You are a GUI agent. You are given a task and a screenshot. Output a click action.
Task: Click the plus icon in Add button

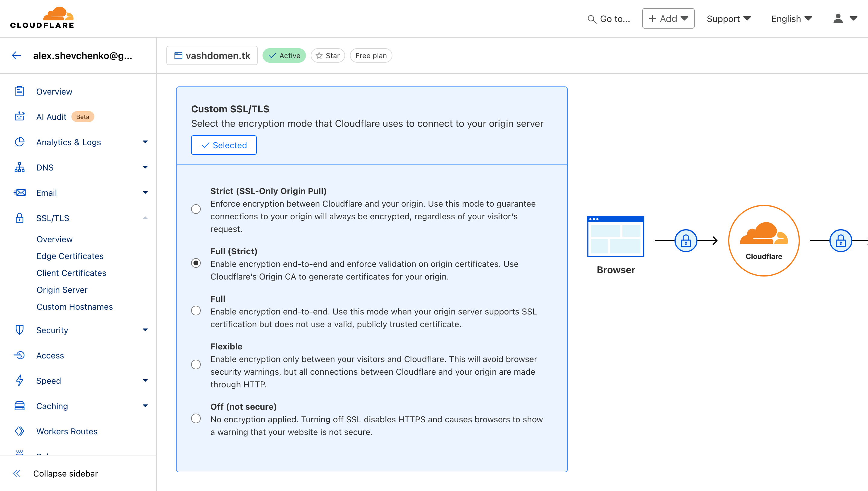point(652,18)
